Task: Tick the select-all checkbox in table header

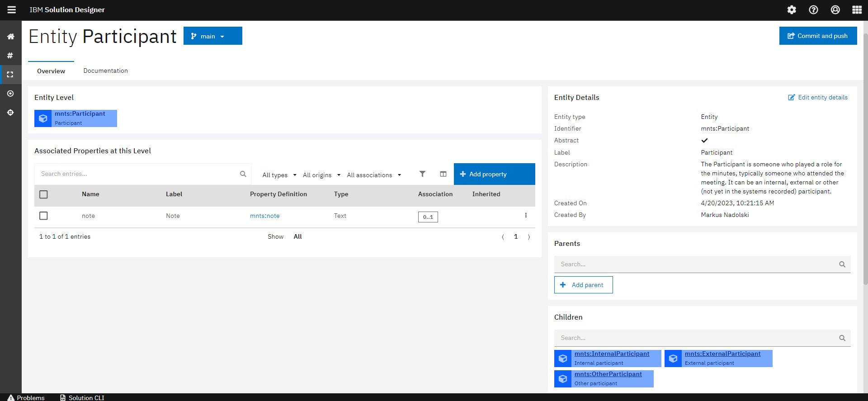Action: pos(43,194)
